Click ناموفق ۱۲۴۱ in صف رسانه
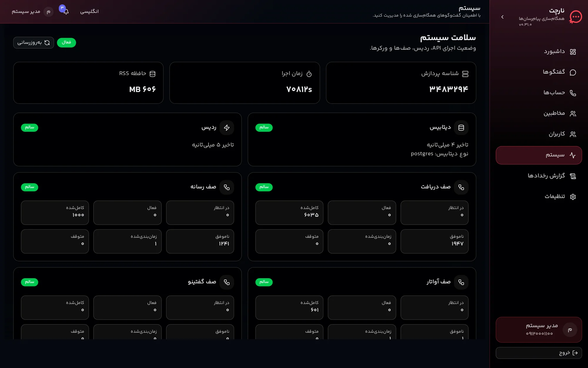 [200, 241]
